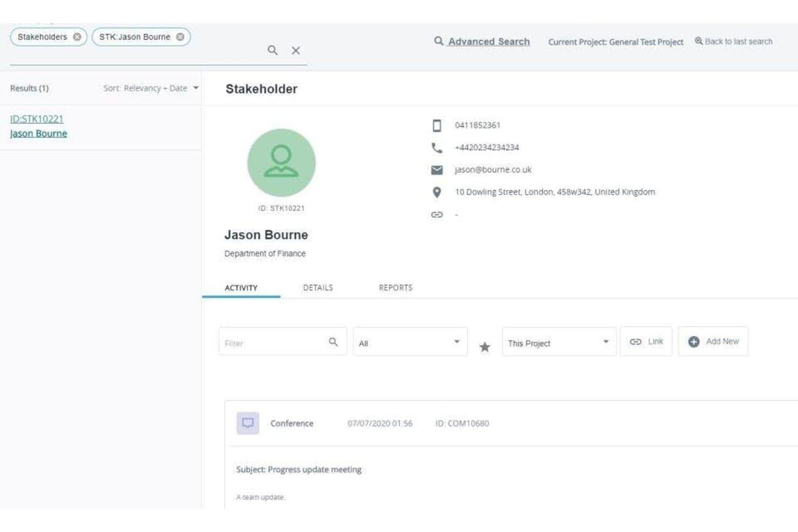Click the website link chain icon
The height and width of the screenshot is (532, 798).
pyautogui.click(x=437, y=215)
